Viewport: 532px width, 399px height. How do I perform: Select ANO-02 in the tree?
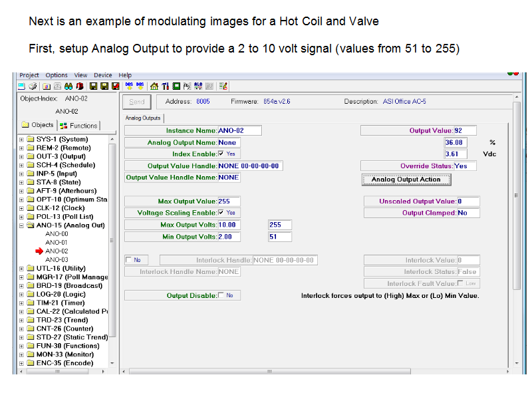pos(57,251)
